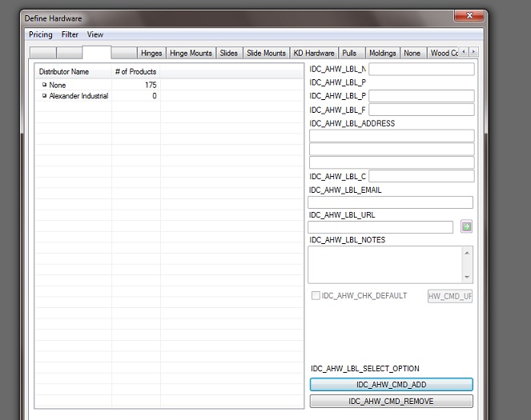The width and height of the screenshot is (531, 420).
Task: Select the None distributor row
Action: [169, 85]
